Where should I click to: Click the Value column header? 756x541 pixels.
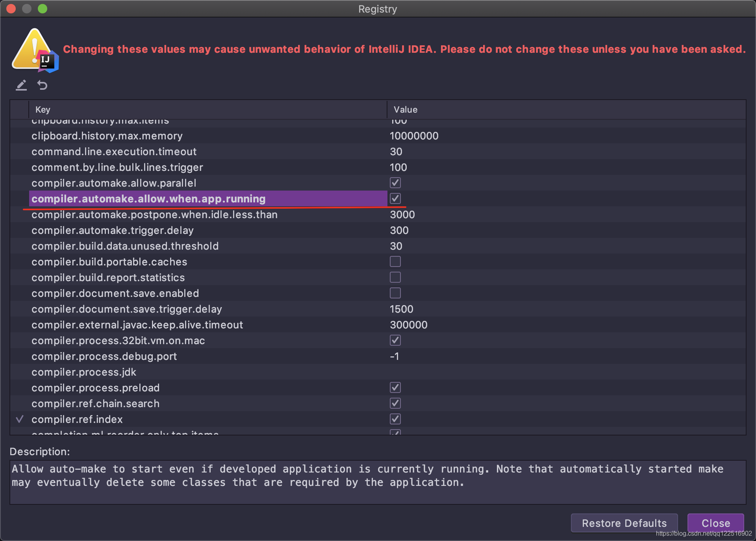pos(567,109)
